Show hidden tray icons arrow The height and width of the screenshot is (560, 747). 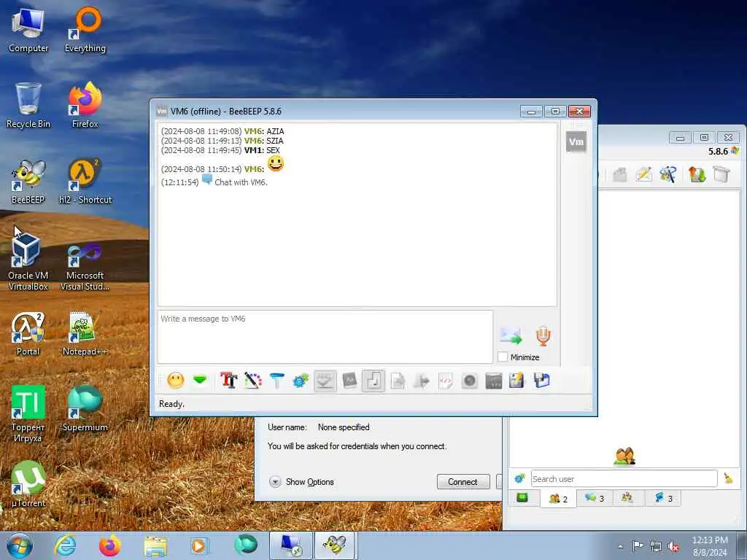(620, 546)
